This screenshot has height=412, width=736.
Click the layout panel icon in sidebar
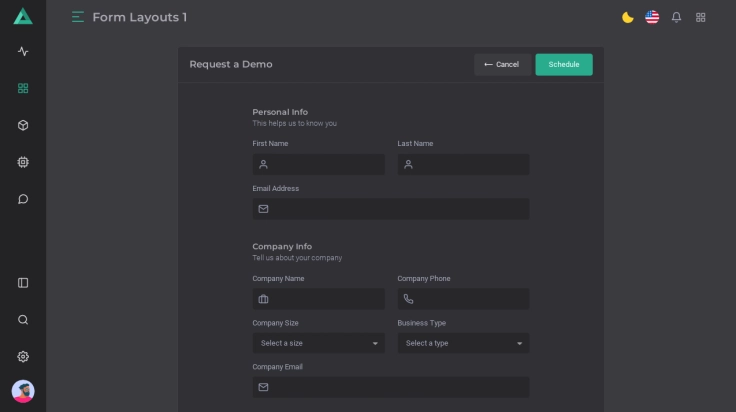coord(23,283)
